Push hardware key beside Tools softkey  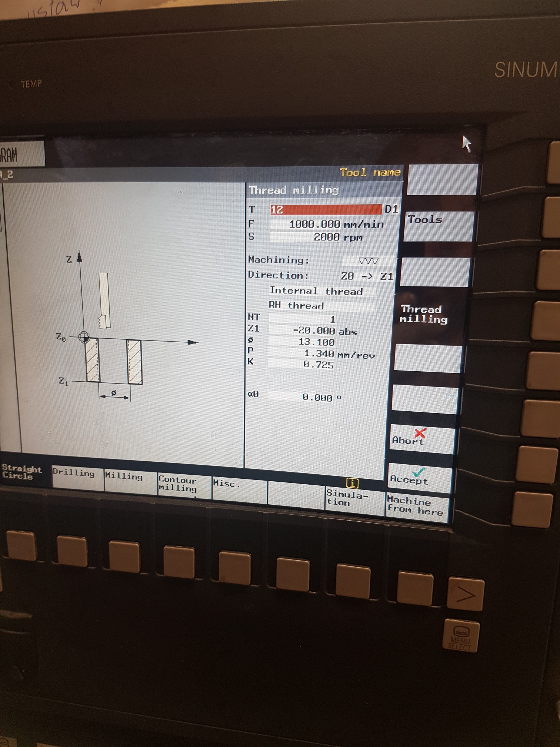tap(551, 217)
